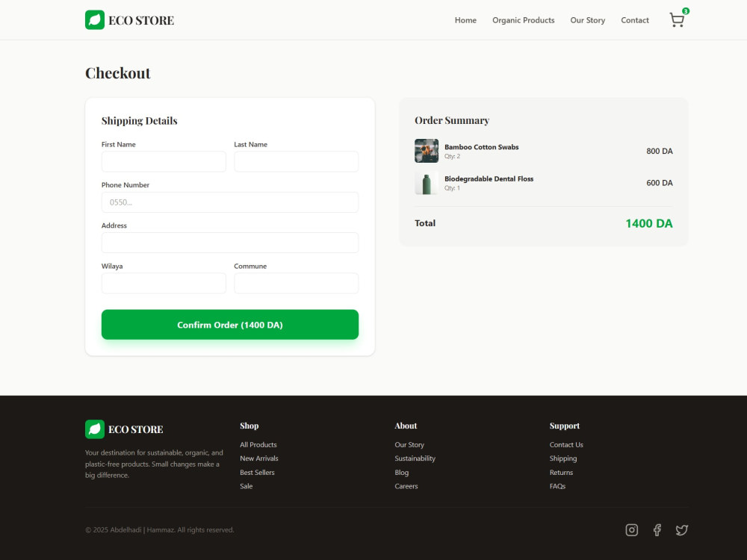Open Returns footer link
Image resolution: width=747 pixels, height=560 pixels.
pyautogui.click(x=561, y=473)
